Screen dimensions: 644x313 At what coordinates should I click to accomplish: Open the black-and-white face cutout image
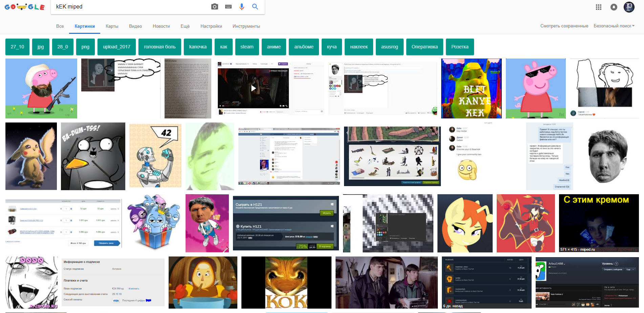click(x=609, y=156)
